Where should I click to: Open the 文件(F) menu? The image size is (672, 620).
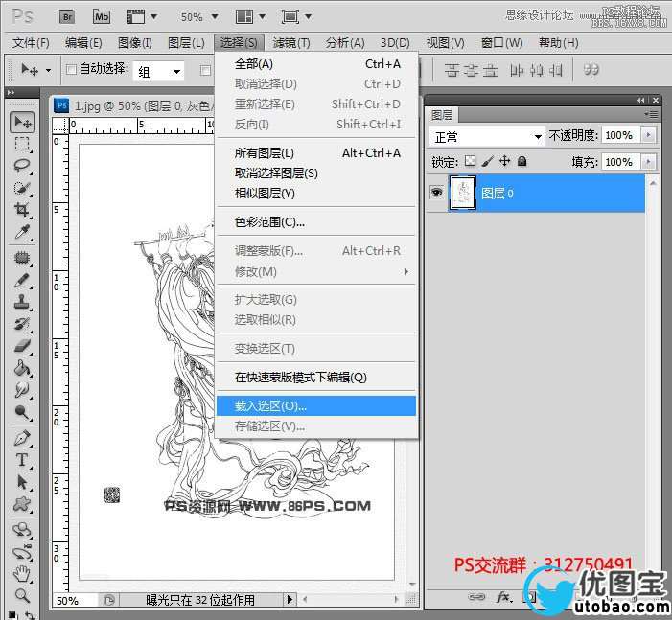click(x=31, y=43)
